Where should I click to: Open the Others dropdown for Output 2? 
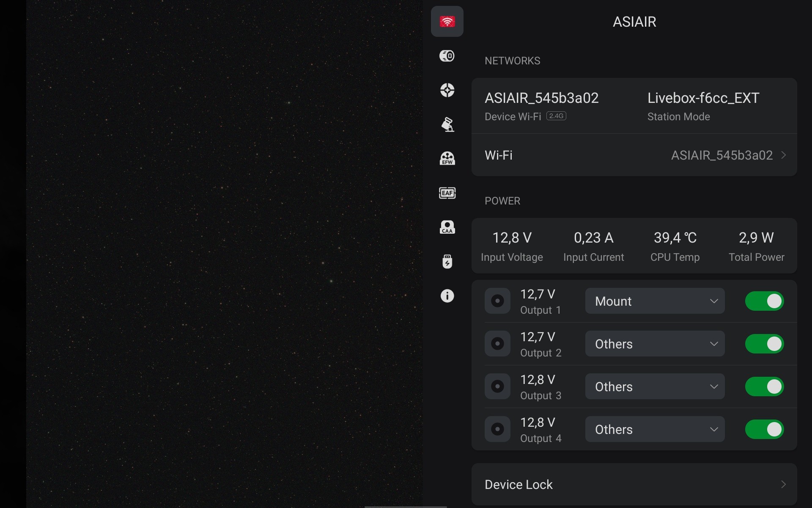coord(655,344)
